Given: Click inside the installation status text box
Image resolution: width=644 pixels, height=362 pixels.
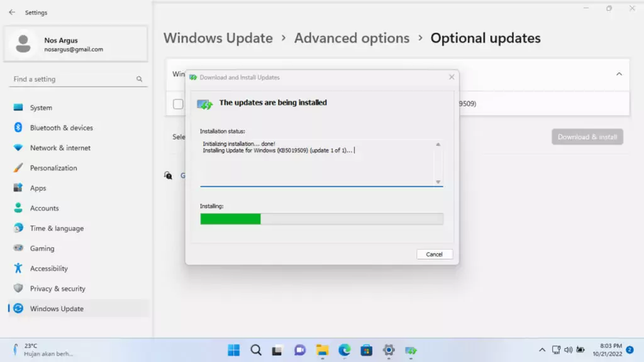Looking at the screenshot, I should [x=321, y=163].
